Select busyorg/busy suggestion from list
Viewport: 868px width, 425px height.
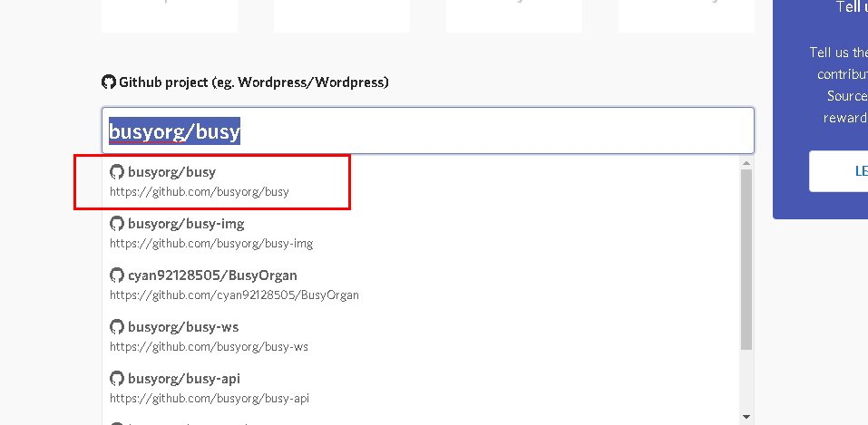click(421, 181)
